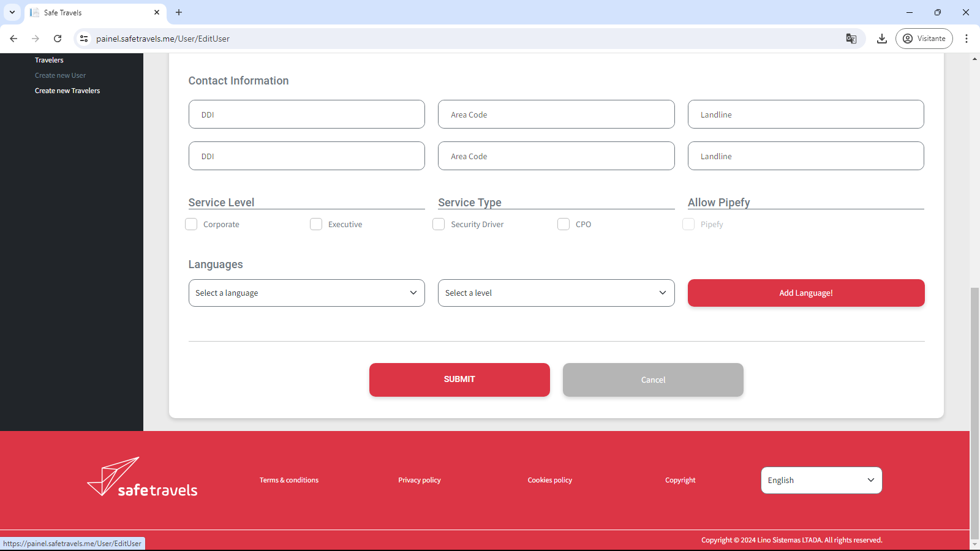
Task: Expand the Select a language dropdown
Action: [306, 293]
